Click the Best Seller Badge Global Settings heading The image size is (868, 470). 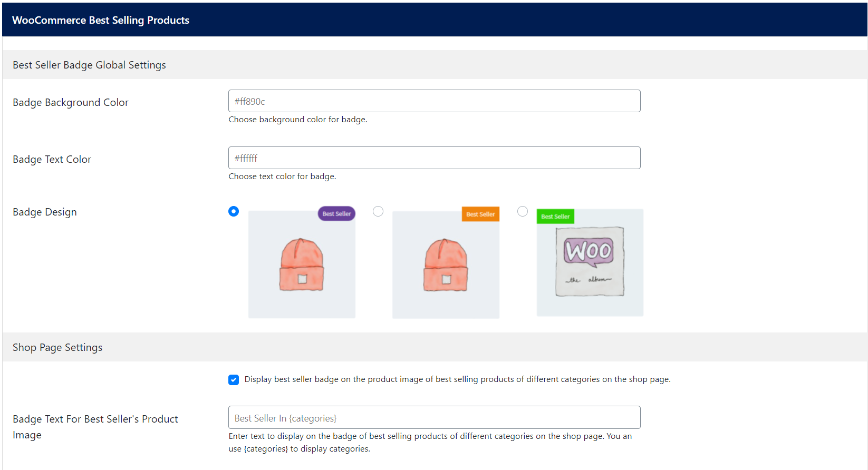point(89,65)
